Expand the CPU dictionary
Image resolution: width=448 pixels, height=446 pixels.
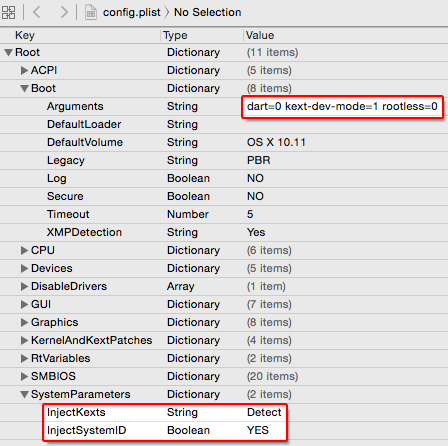coord(24,250)
